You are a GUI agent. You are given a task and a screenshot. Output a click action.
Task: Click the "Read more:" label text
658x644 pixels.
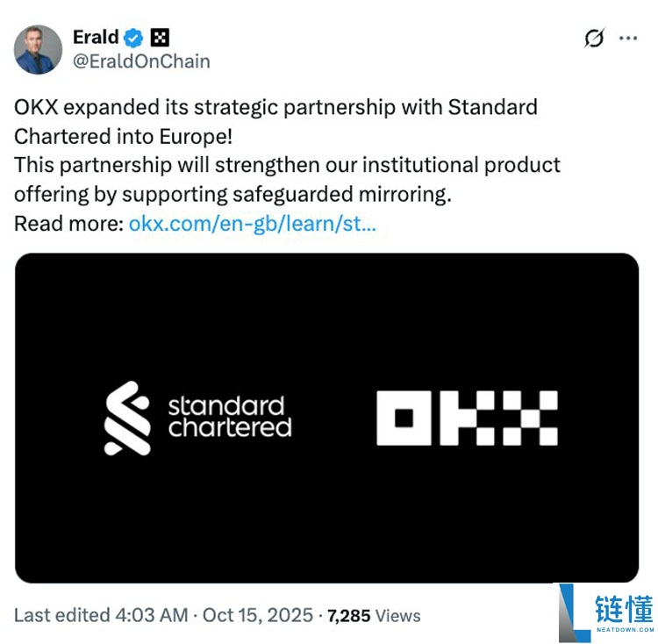[x=68, y=224]
